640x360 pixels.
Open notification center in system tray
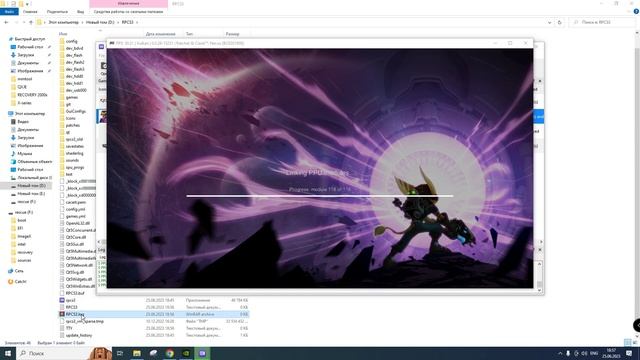629,353
